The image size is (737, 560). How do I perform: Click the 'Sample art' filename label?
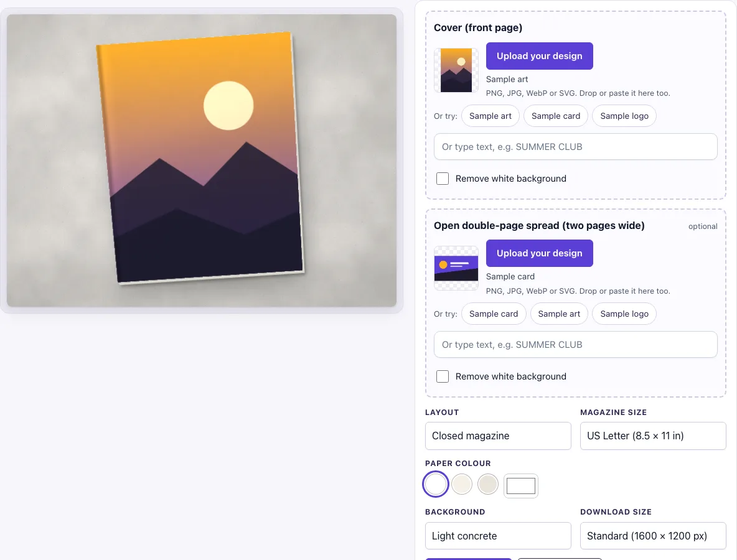coord(507,80)
